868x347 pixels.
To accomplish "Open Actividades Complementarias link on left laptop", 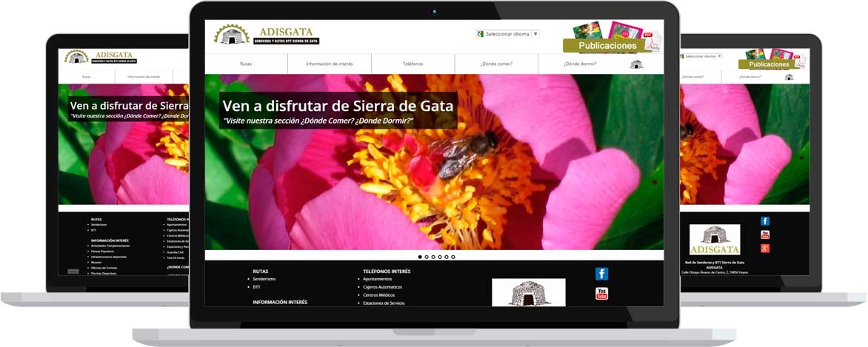I will pos(109,246).
